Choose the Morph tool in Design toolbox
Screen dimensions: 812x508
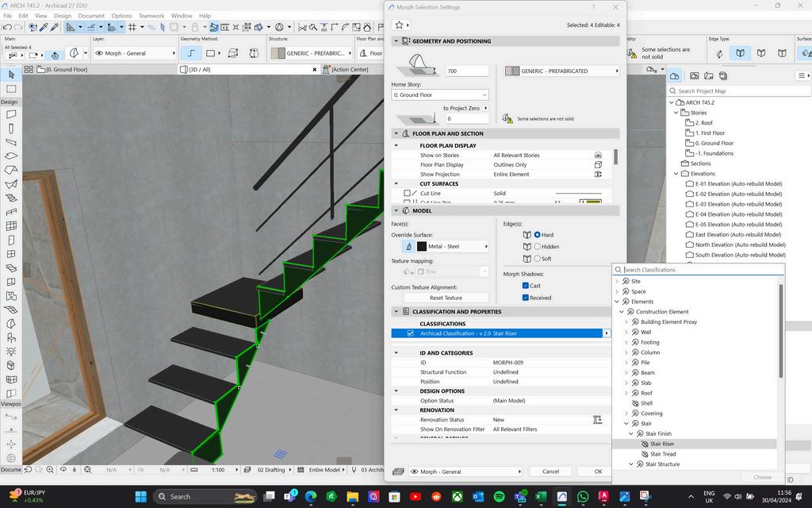tap(11, 324)
